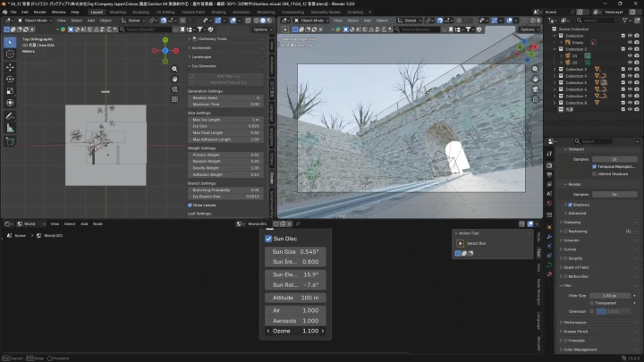Uncheck the Sun Disc checkbox

click(x=268, y=239)
